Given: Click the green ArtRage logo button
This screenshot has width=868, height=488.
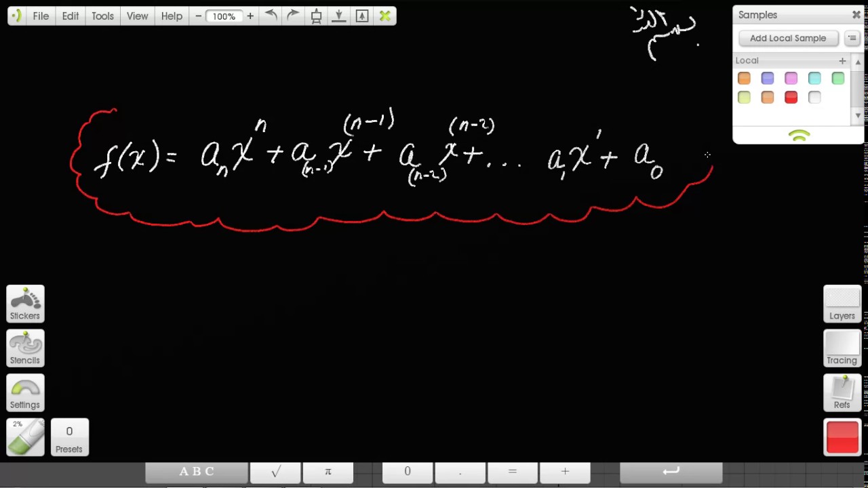Looking at the screenshot, I should (16, 16).
